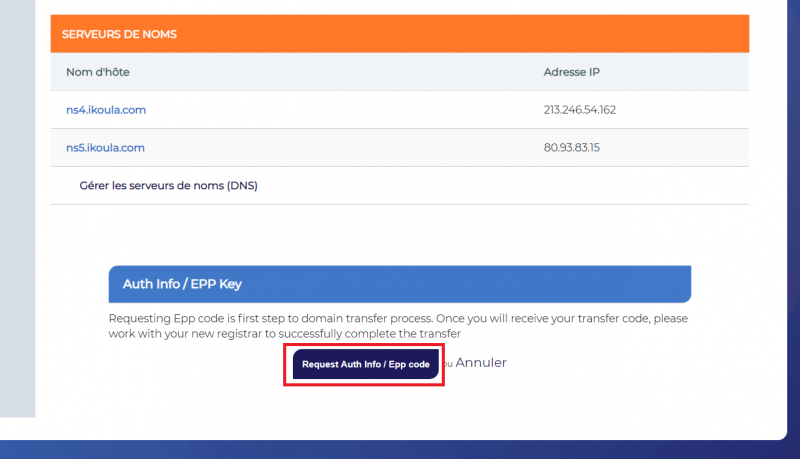Click the Adresse IP column header
Viewport: 800px width, 459px height.
[571, 72]
